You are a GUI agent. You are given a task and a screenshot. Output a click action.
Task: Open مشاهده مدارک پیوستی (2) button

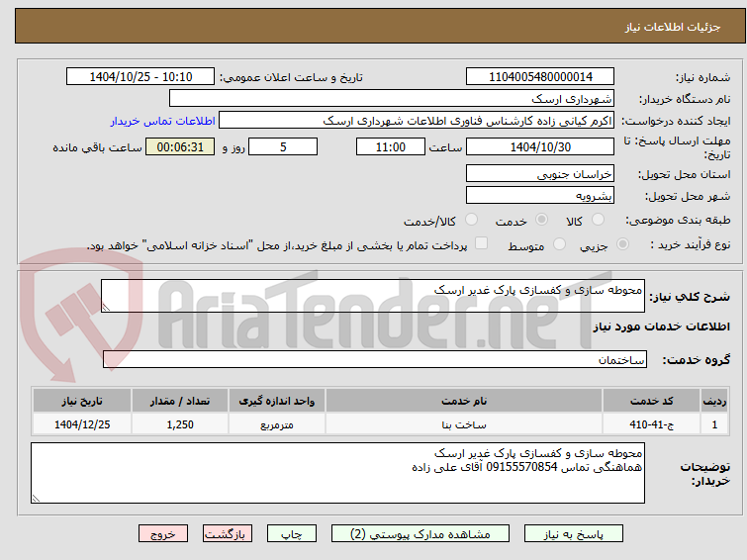[420, 534]
